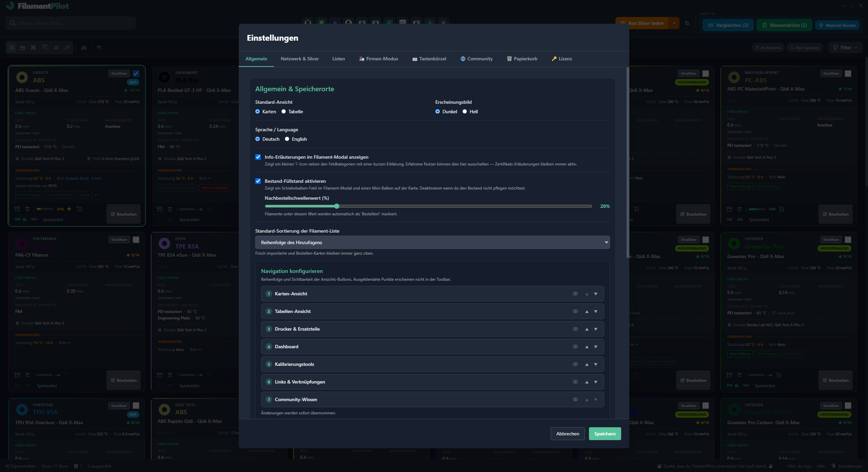
Task: Uncheck selection checkbox on ABS Grauts card
Action: (x=136, y=74)
